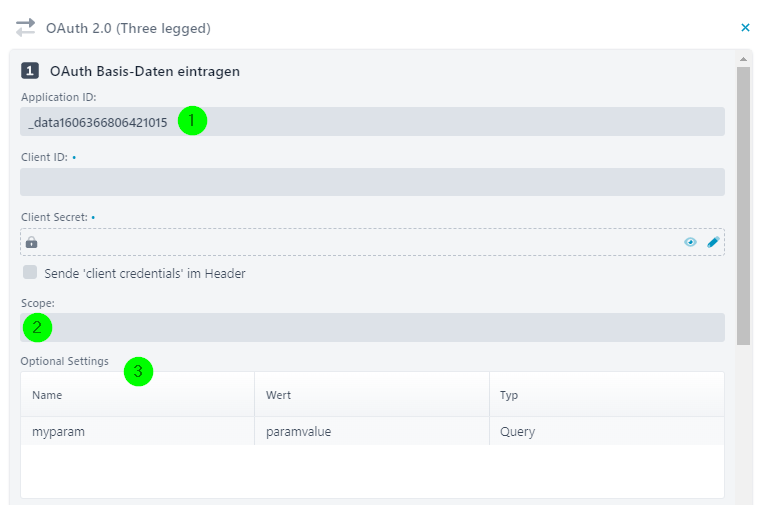This screenshot has width=762, height=505.
Task: Click inside the Client Secret field
Action: 372,242
